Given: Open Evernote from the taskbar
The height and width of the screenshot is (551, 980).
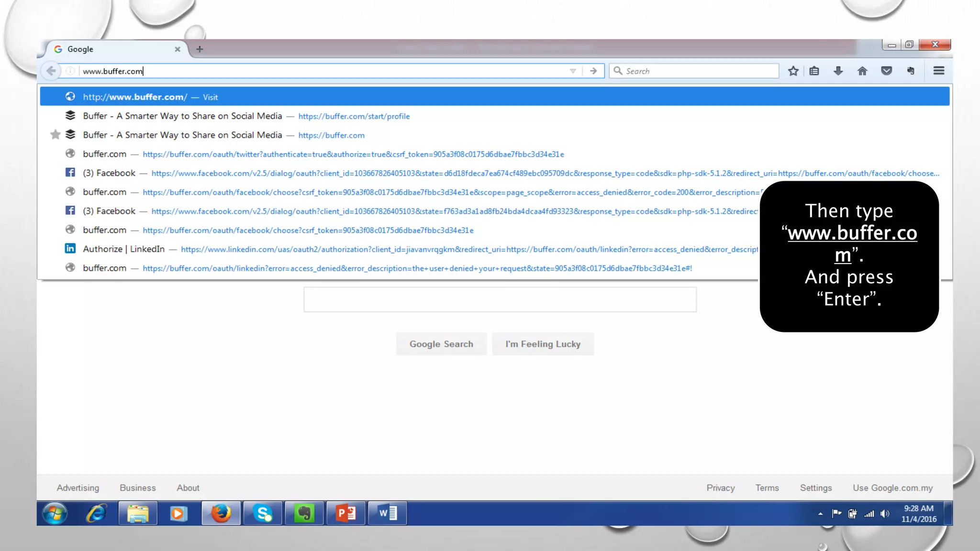Looking at the screenshot, I should pos(304,514).
